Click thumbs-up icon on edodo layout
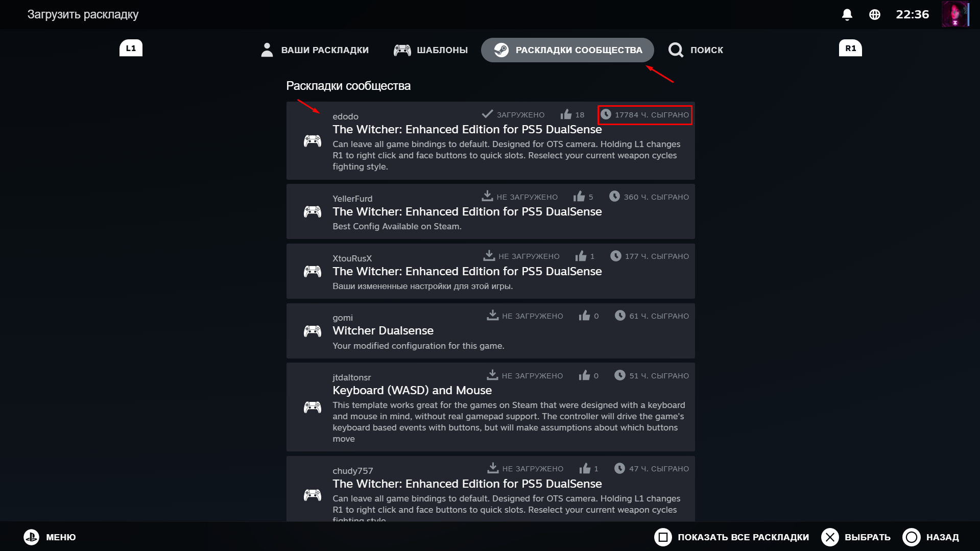The width and height of the screenshot is (980, 551). 566,114
